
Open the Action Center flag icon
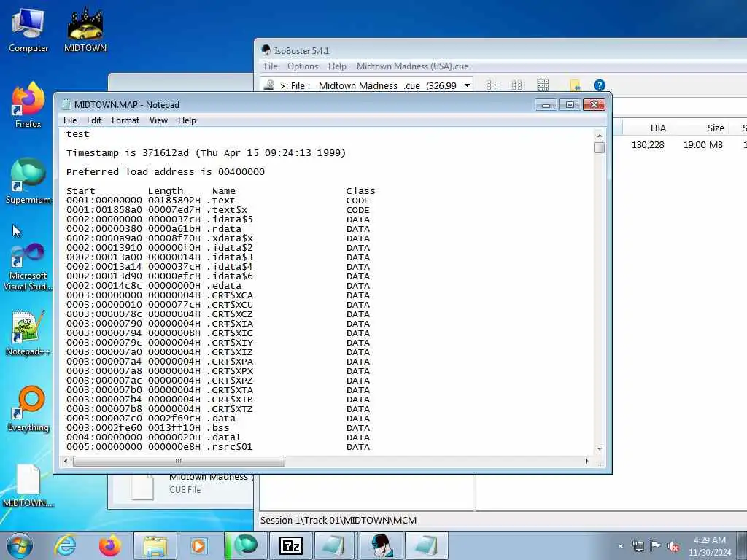coord(656,546)
